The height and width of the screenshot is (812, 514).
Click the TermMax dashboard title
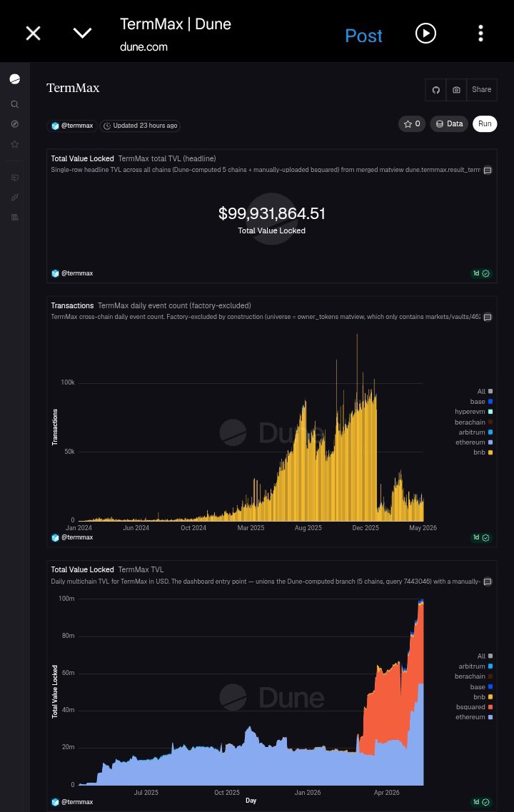click(73, 88)
